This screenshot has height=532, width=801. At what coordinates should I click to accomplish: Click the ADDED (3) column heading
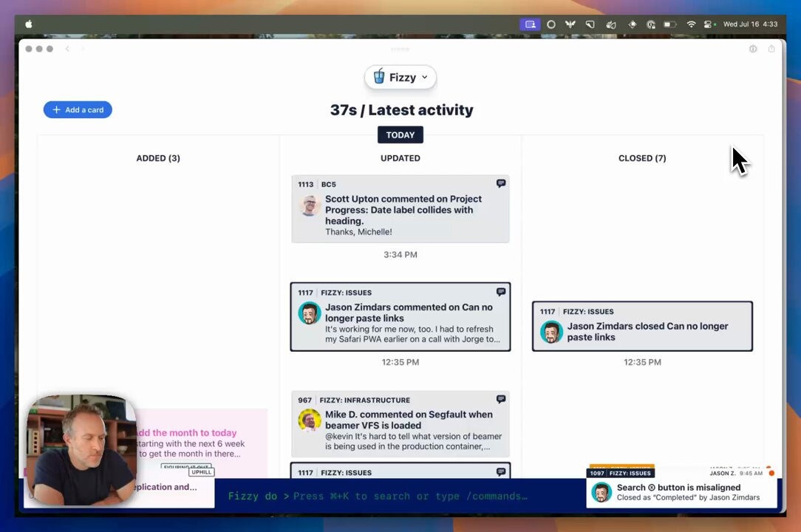(x=158, y=158)
